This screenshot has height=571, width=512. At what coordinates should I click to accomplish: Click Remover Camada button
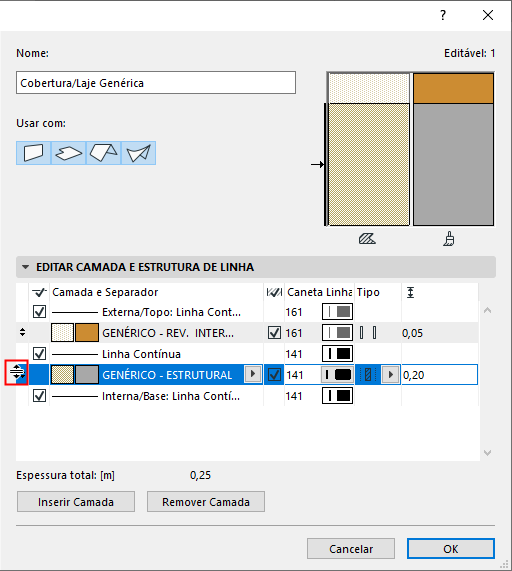coord(206,502)
